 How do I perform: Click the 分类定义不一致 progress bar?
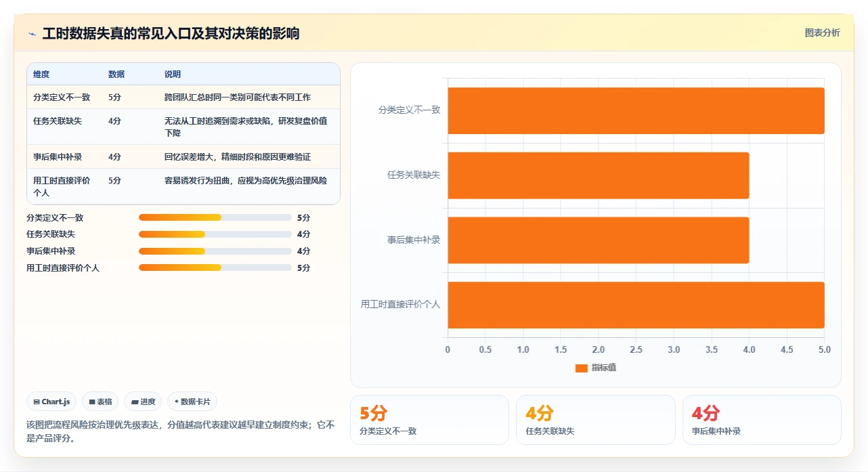[215, 217]
